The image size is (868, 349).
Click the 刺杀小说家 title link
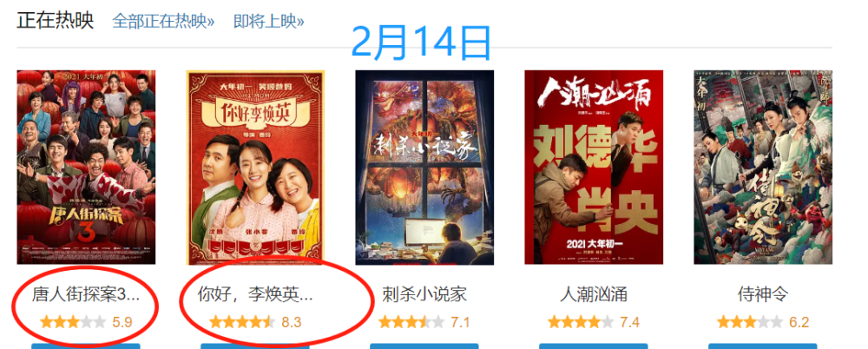(424, 294)
